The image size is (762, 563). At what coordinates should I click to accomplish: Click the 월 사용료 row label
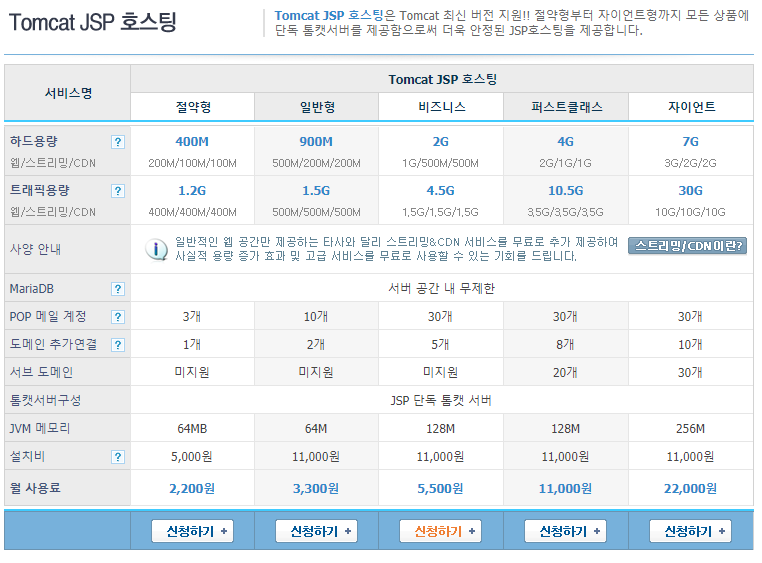pos(35,488)
